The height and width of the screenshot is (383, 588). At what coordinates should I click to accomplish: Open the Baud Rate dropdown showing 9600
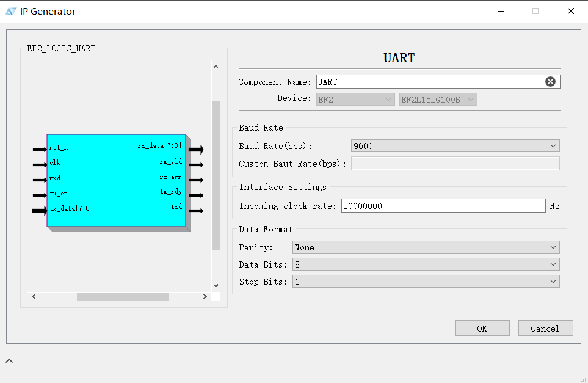coord(456,146)
